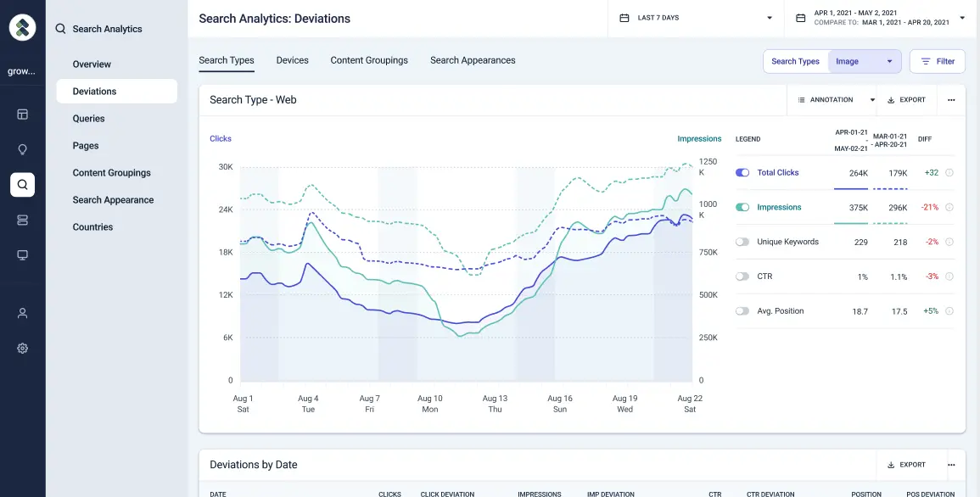Expand the Last 7 Days dropdown
The height and width of the screenshot is (497, 980).
pyautogui.click(x=696, y=18)
